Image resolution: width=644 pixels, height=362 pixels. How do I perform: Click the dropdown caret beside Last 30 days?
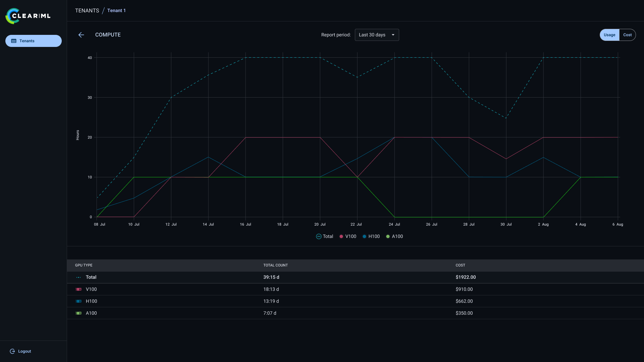393,35
